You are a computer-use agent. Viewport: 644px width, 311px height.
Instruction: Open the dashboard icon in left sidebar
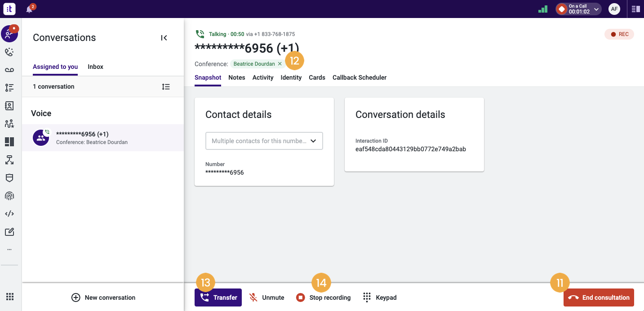pos(9,142)
